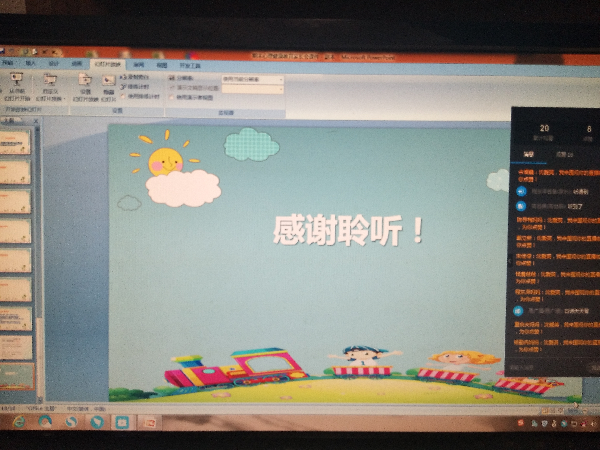
Task: Select the topmost visible slide thumbnail
Action: click(15, 142)
